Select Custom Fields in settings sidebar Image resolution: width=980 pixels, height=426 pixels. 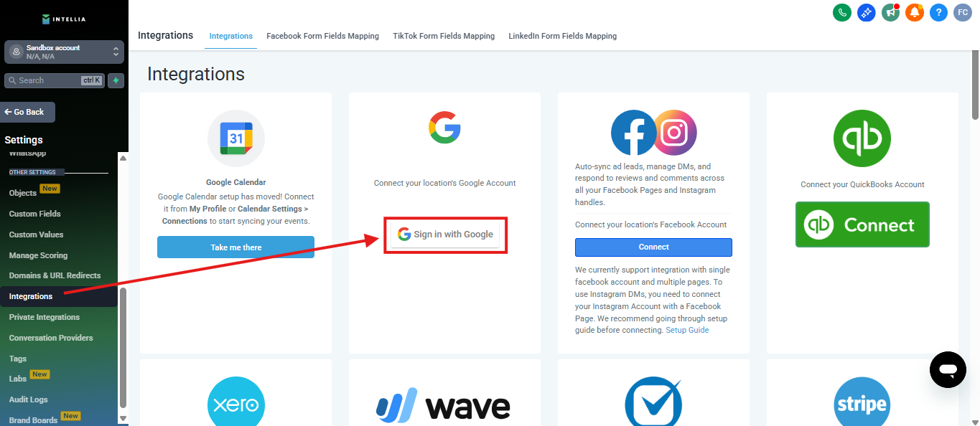coord(34,214)
